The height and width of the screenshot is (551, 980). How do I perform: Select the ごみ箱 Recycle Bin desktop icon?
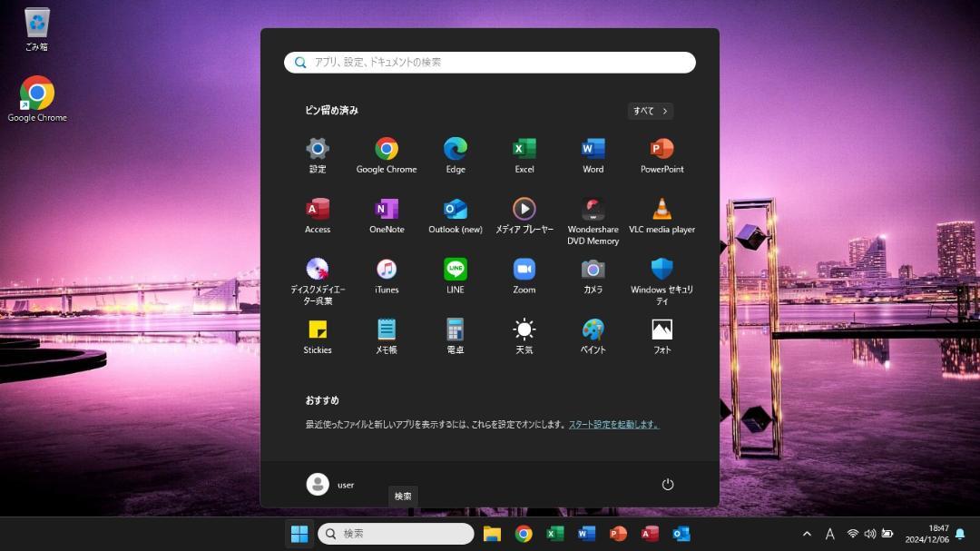[37, 29]
